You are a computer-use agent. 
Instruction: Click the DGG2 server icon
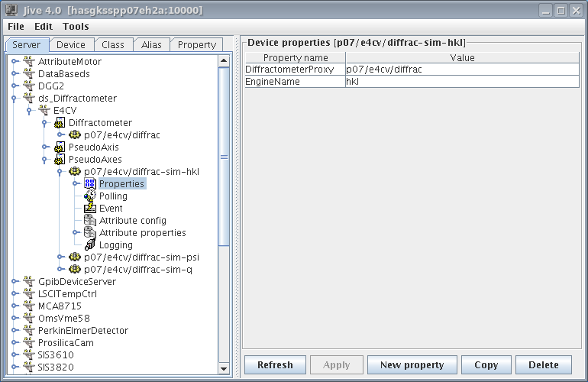pyautogui.click(x=28, y=86)
